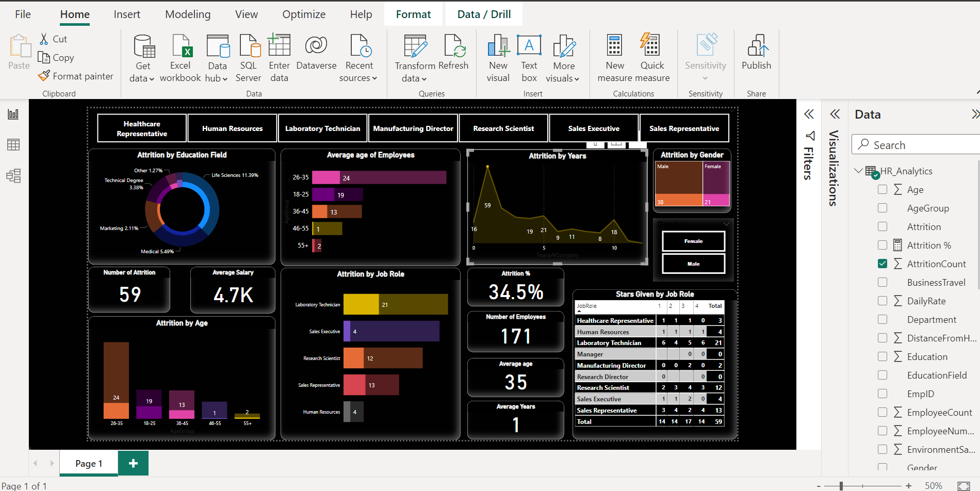
Task: Click the Publish icon
Action: [x=756, y=57]
